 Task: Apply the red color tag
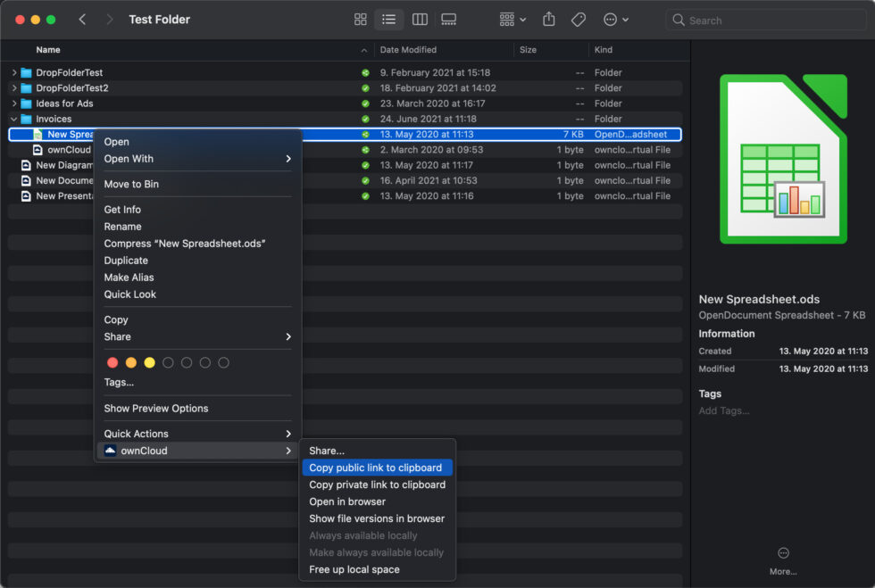coord(112,362)
